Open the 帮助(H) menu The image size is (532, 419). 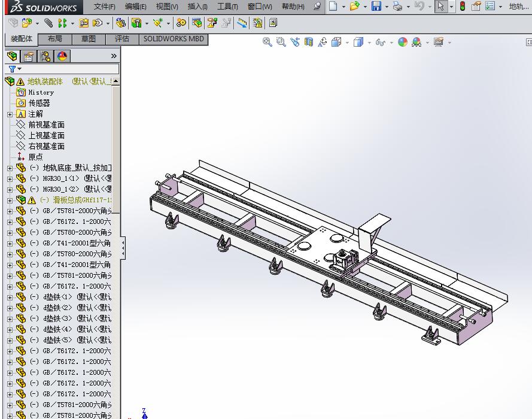(293, 7)
